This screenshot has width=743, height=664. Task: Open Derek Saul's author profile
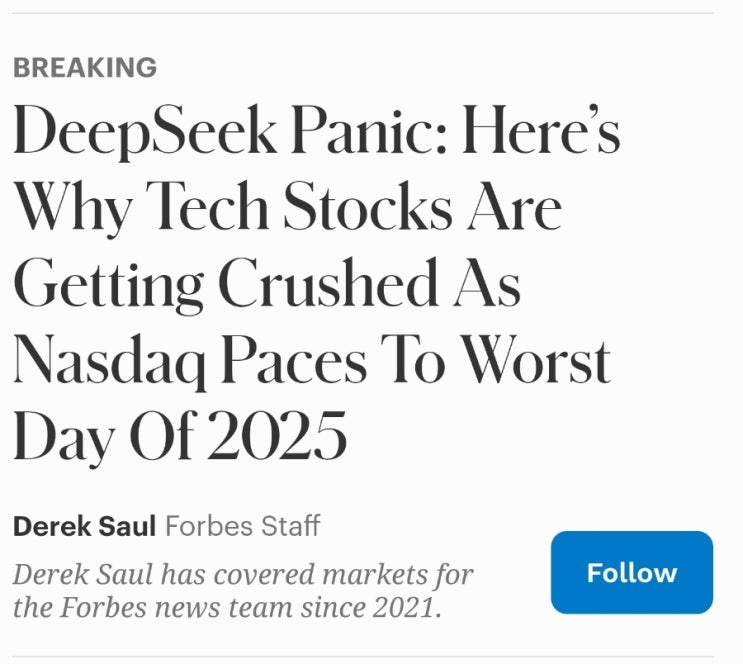(x=84, y=526)
